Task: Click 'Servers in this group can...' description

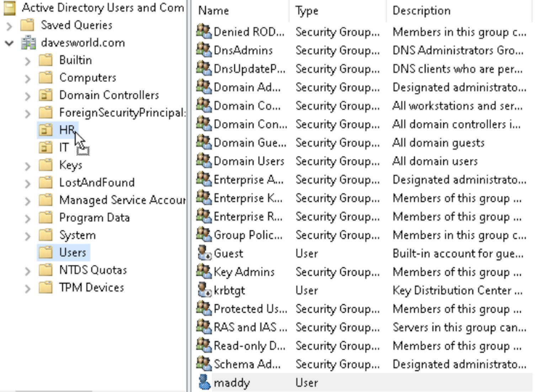Action: [459, 328]
